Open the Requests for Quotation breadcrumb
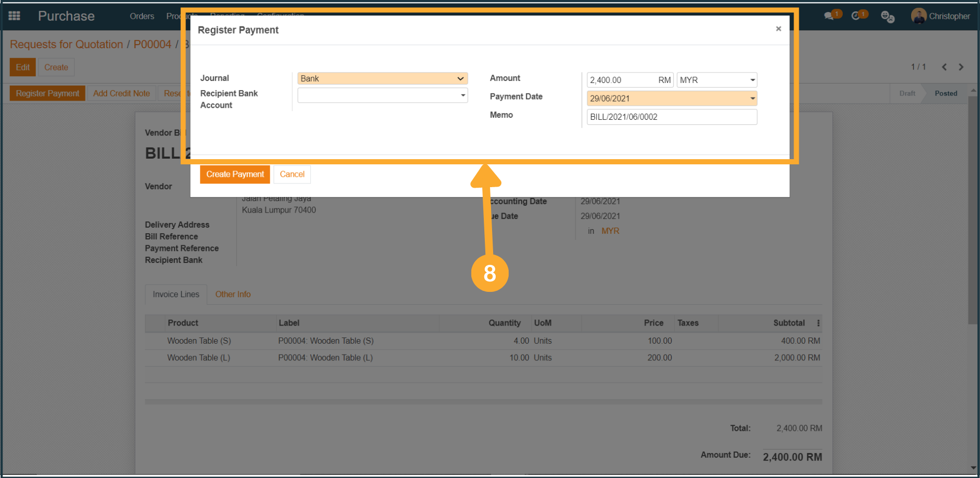Screen dimensions: 980x478 66,45
